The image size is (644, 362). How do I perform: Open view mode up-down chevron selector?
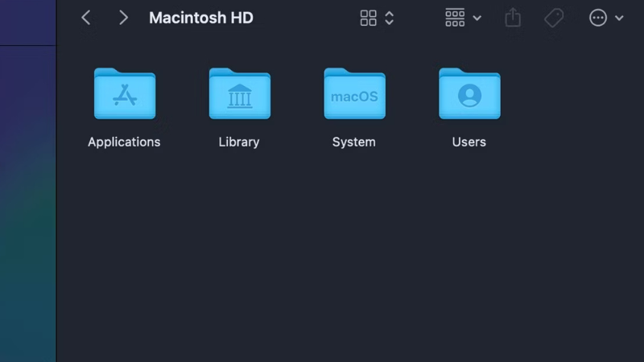[390, 18]
